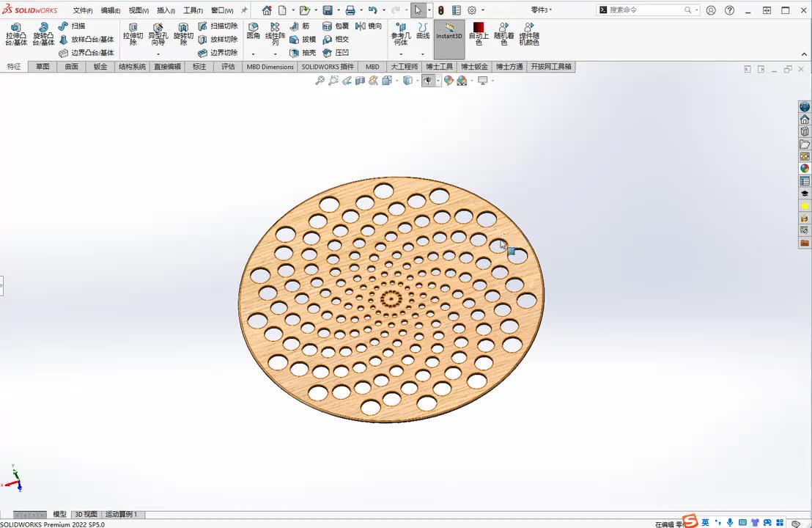Image resolution: width=812 pixels, height=528 pixels.
Task: Click the print button
Action: 350,10
